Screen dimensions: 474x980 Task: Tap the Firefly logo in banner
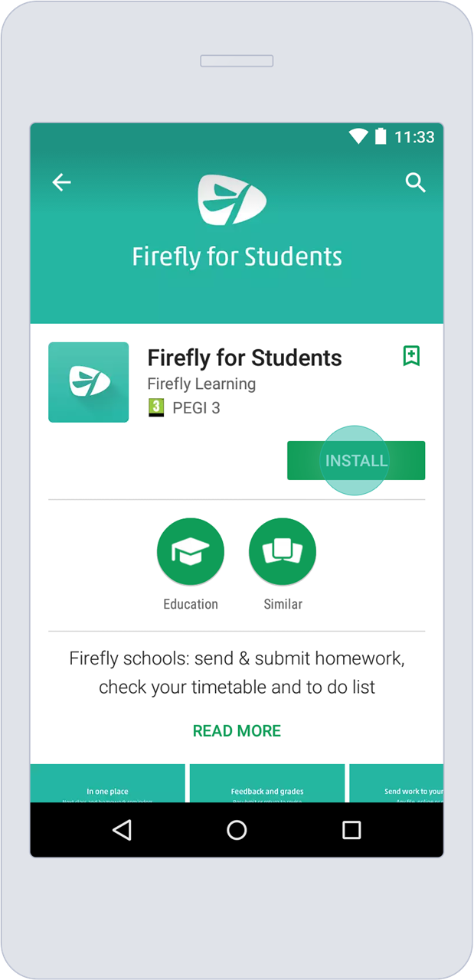click(232, 200)
